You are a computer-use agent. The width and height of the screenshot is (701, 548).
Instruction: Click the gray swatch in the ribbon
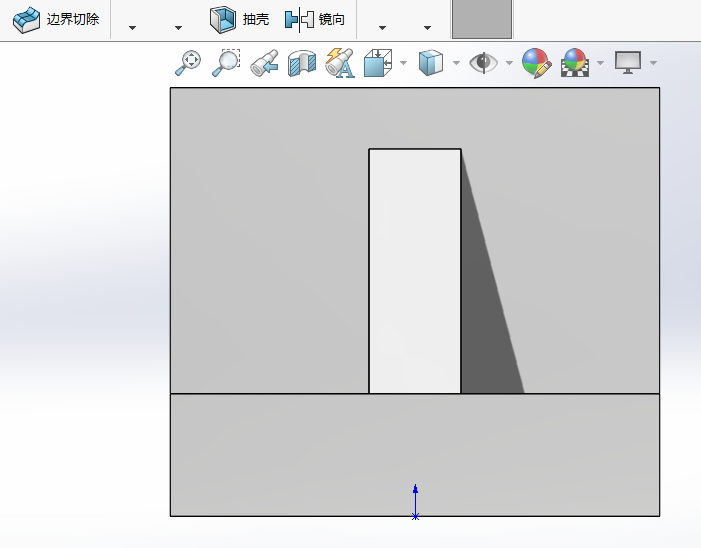click(481, 19)
